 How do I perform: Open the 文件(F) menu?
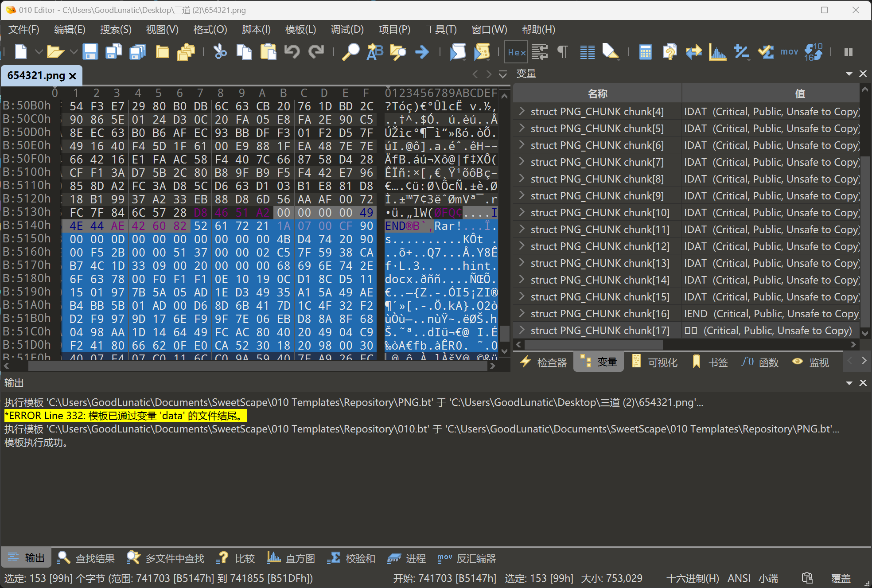pyautogui.click(x=24, y=30)
